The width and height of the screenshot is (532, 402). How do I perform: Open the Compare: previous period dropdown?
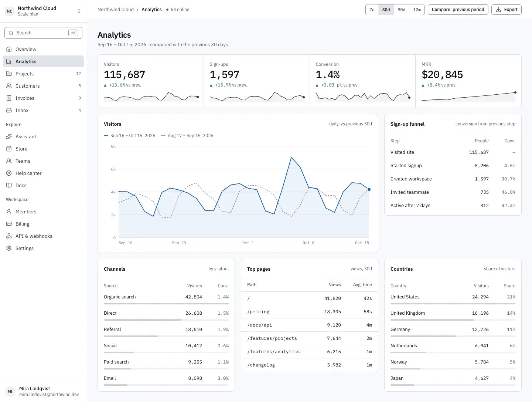pos(458,10)
